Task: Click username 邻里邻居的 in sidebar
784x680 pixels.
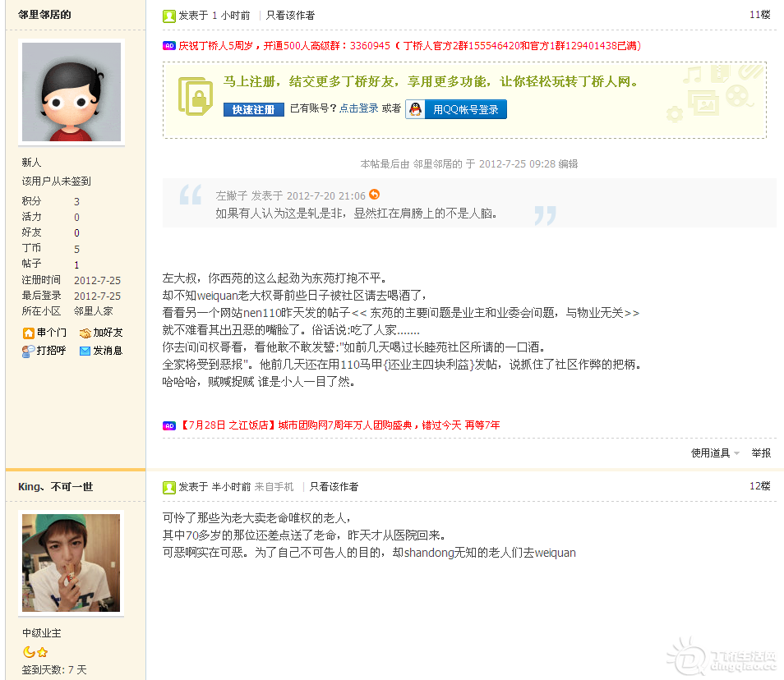Action: [x=44, y=15]
